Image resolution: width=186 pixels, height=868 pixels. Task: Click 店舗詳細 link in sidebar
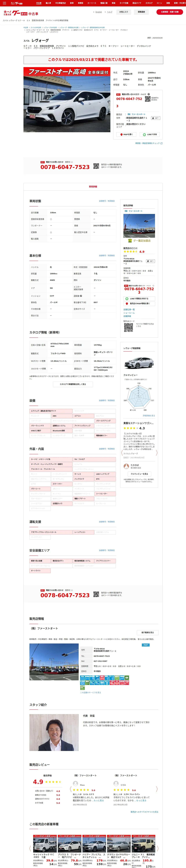click(127, 316)
